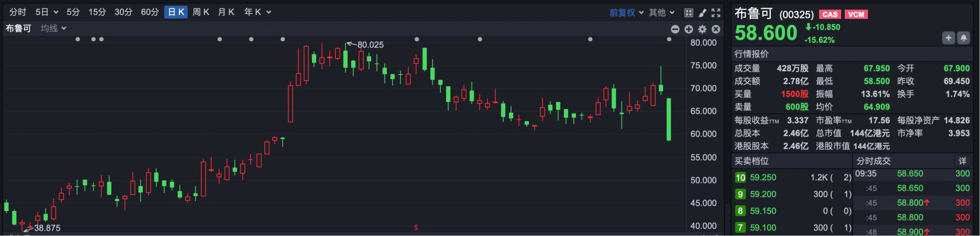This screenshot has height=236, width=980.
Task: Zoom in chart with plus circle icon
Action: point(689,29)
